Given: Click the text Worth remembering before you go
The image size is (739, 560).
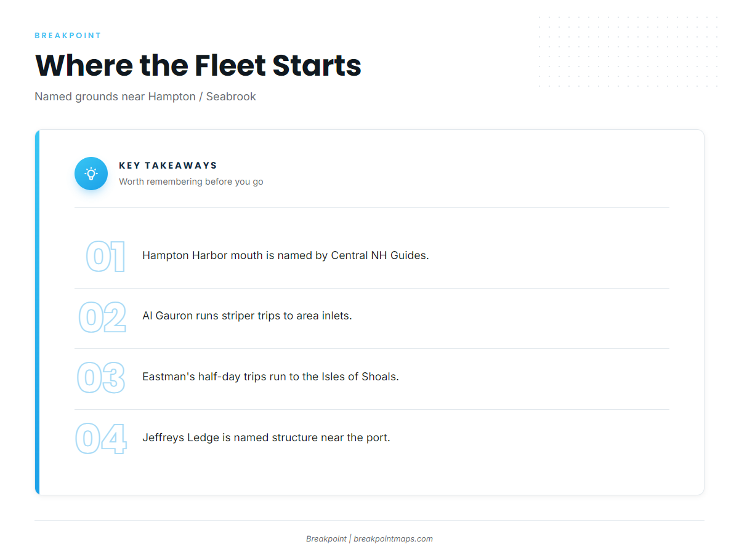Looking at the screenshot, I should click(191, 182).
